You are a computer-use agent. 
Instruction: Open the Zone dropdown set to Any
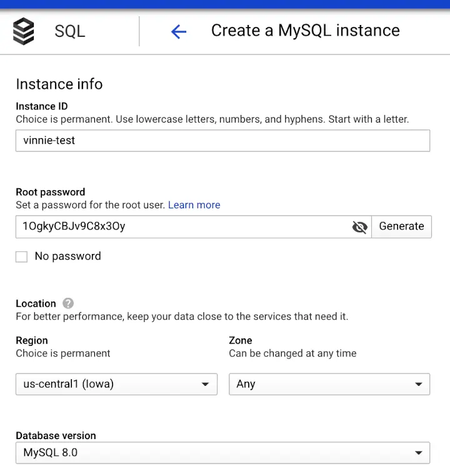coord(329,384)
